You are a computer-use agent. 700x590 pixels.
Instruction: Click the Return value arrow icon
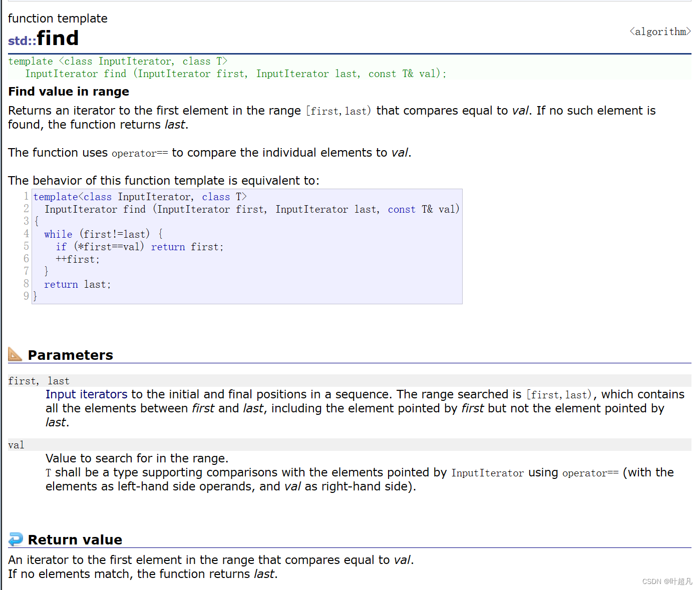[x=16, y=539]
